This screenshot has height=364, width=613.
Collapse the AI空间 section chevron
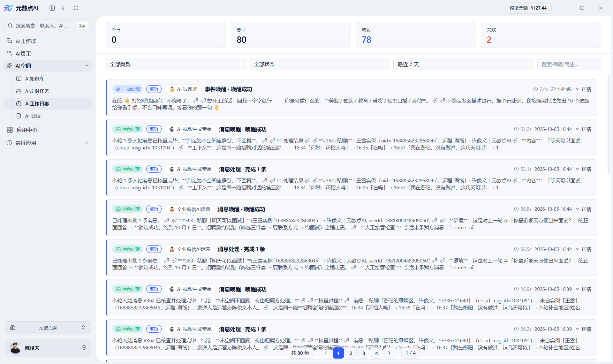click(x=87, y=66)
